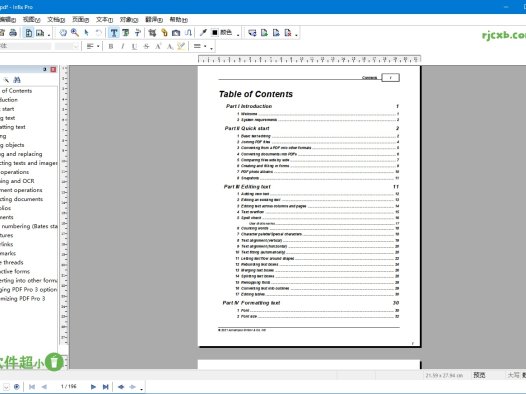Image resolution: width=526 pixels, height=394 pixels.
Task: Switch to single page view mode
Action: tap(29, 33)
